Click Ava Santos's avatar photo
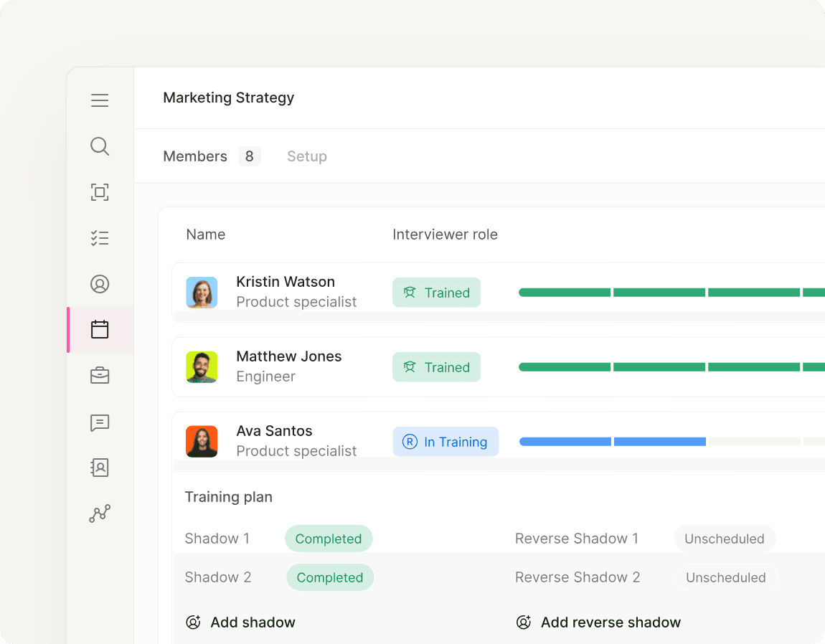Viewport: 825px width, 644px height. pyautogui.click(x=202, y=442)
